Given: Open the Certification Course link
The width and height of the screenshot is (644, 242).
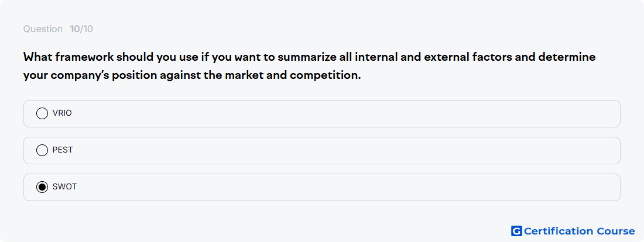Looking at the screenshot, I should [573, 231].
